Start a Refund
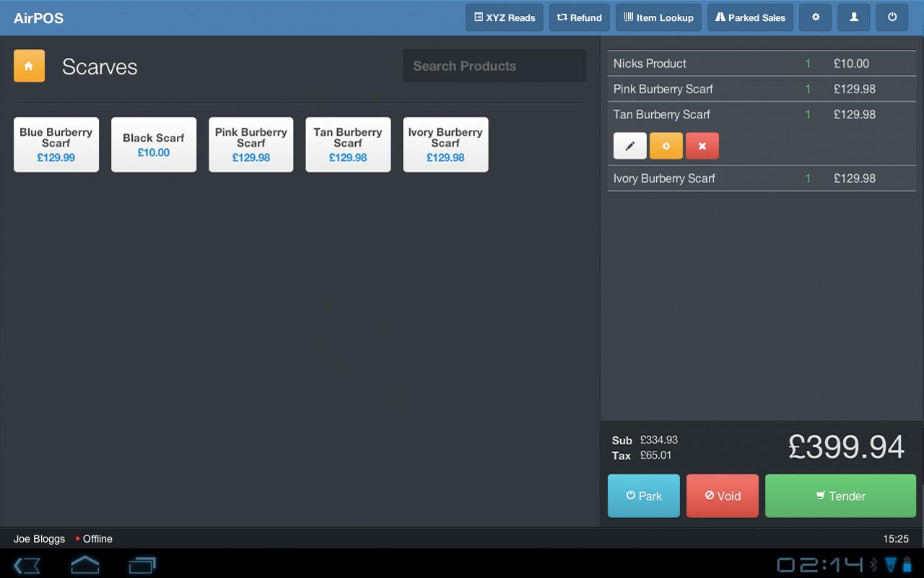This screenshot has width=924, height=578. click(580, 17)
